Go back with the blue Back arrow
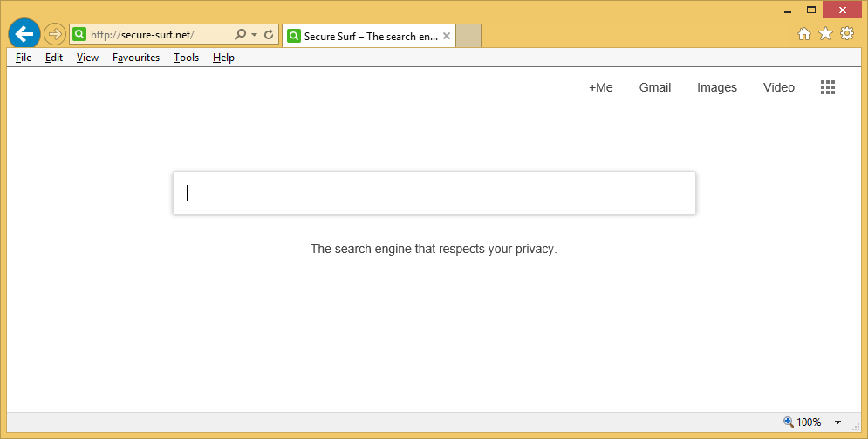Screen dimensions: 868x439 pos(24,34)
